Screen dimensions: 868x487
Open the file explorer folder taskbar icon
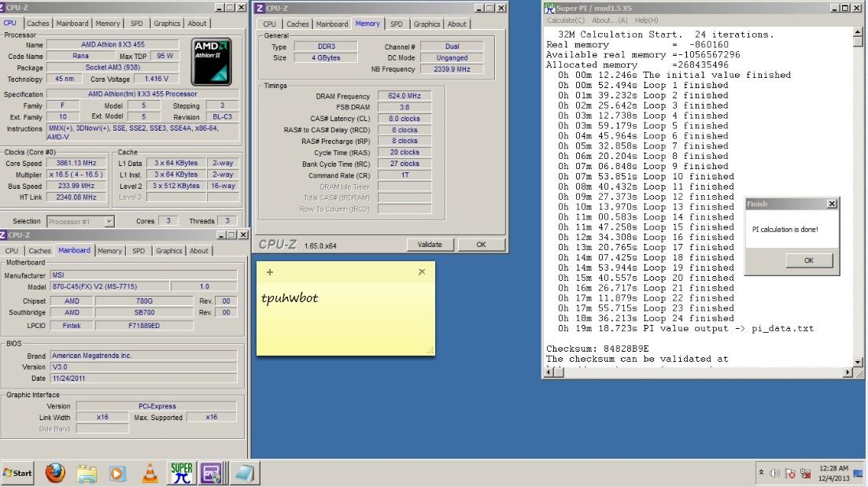[x=87, y=474]
